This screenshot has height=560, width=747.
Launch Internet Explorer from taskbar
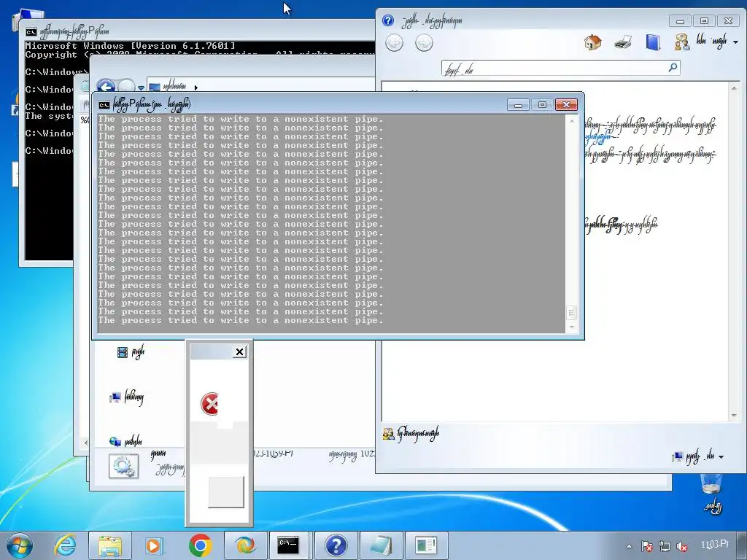pyautogui.click(x=64, y=545)
